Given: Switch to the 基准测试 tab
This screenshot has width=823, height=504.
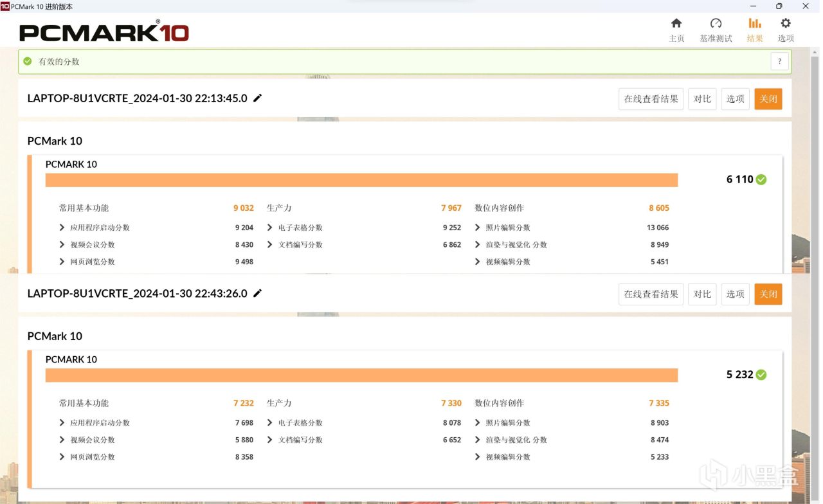Looking at the screenshot, I should point(716,30).
